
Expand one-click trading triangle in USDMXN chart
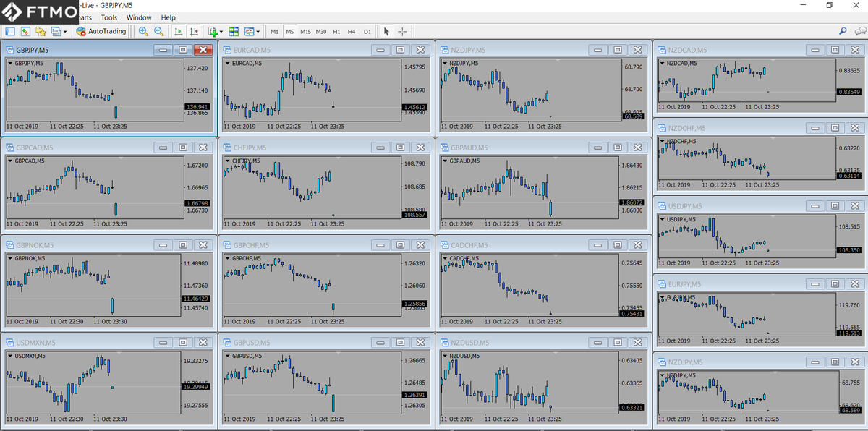(10, 355)
